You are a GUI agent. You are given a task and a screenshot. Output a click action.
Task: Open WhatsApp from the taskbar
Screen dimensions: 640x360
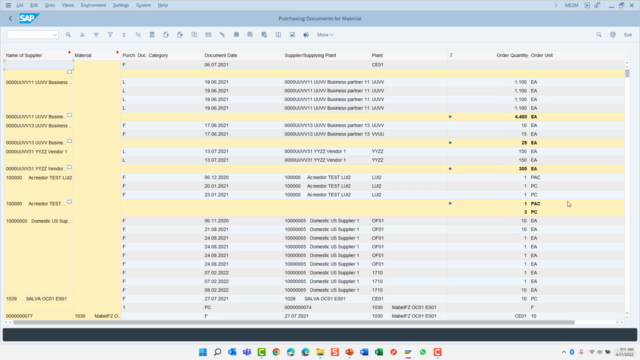(x=423, y=352)
